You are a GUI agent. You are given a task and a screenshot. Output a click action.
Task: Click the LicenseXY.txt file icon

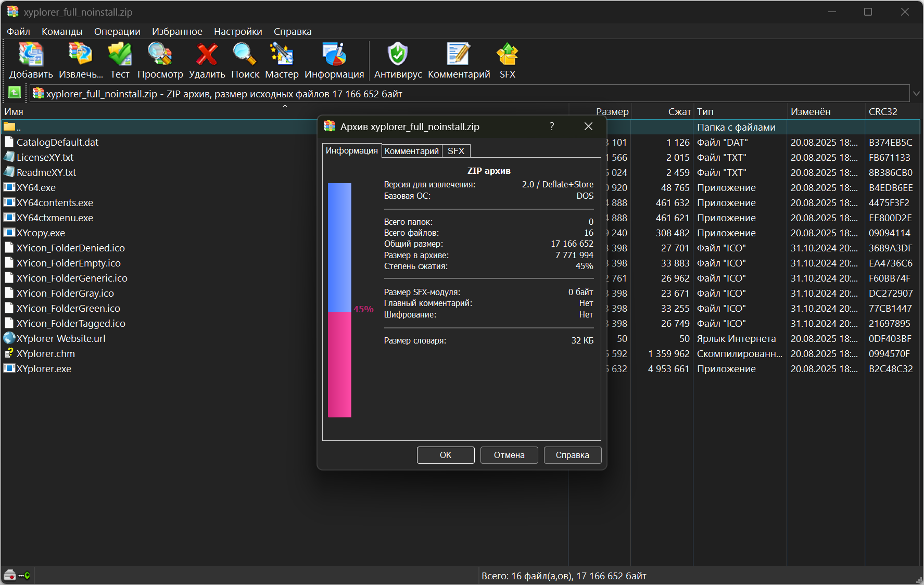pos(9,157)
